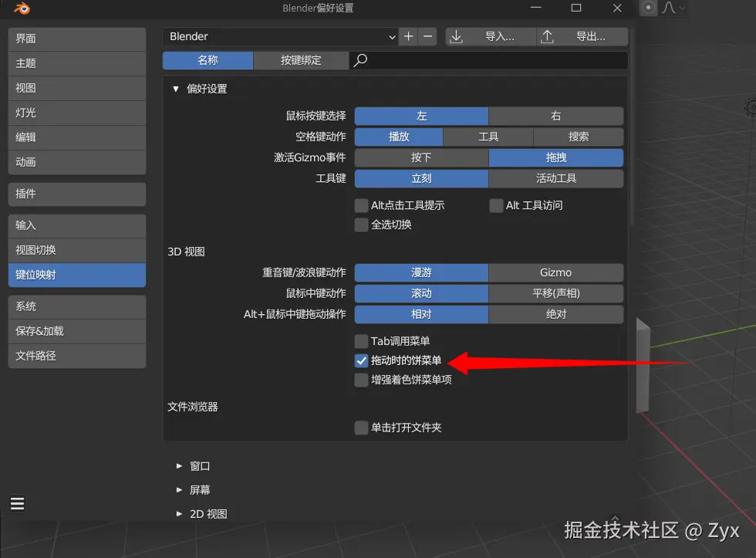Click the search magnifier icon in keymap filter

[x=360, y=60]
